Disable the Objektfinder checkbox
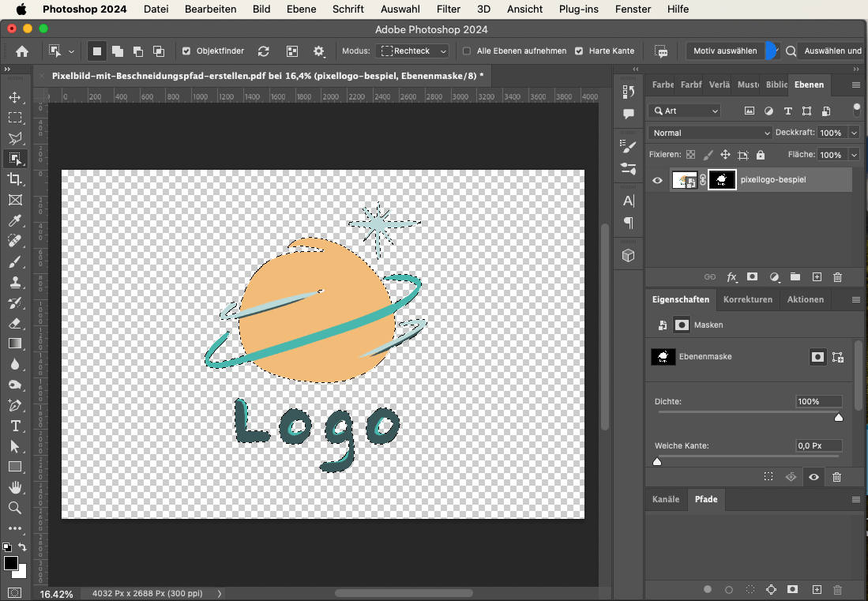Screen dimensions: 868x601 pos(186,51)
